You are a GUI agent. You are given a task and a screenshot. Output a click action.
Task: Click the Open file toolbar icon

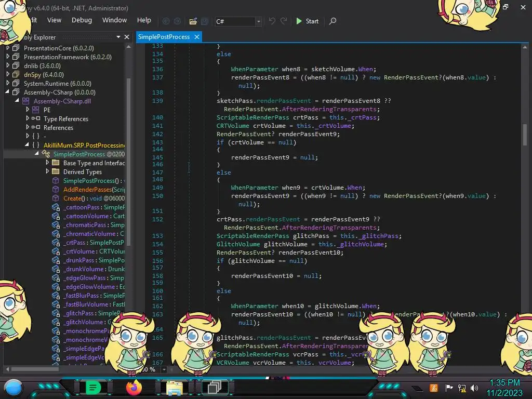tap(193, 21)
